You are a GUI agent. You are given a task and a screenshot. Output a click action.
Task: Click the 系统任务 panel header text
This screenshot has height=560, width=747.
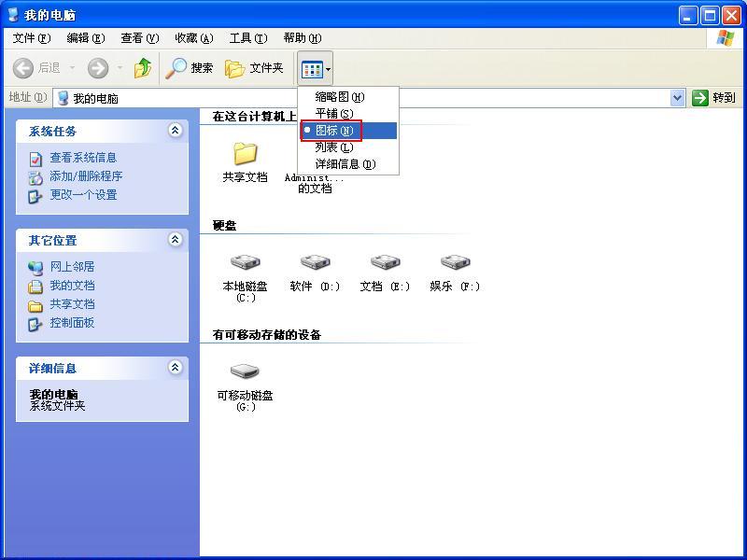pyautogui.click(x=52, y=132)
